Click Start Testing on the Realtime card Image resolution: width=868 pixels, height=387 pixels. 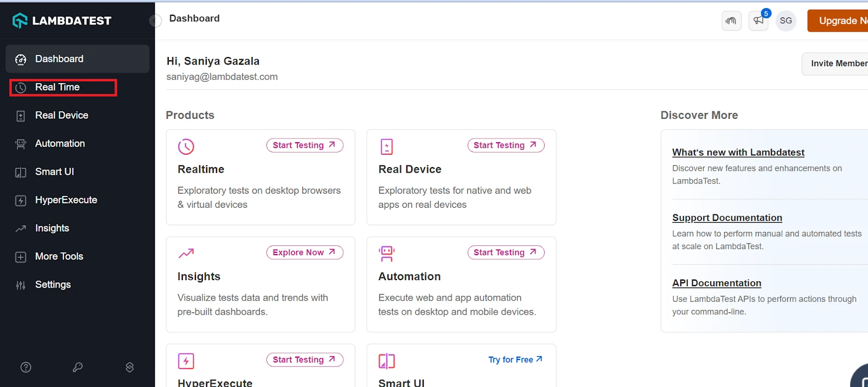(304, 145)
